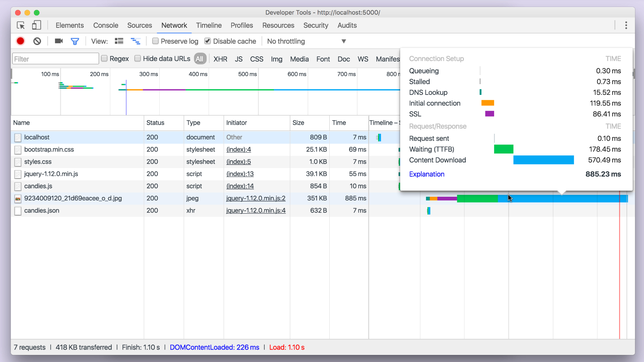The image size is (644, 362).
Task: Sort by the Initiator column header
Action: click(257, 123)
